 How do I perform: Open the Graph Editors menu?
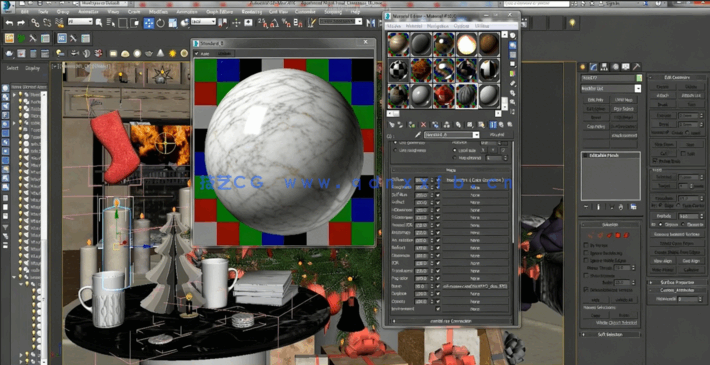pyautogui.click(x=219, y=11)
